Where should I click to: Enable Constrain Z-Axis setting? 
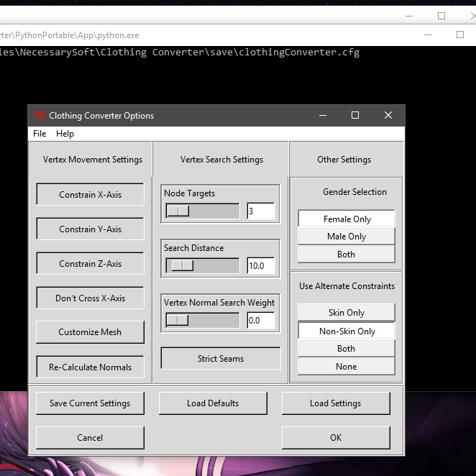pos(90,264)
